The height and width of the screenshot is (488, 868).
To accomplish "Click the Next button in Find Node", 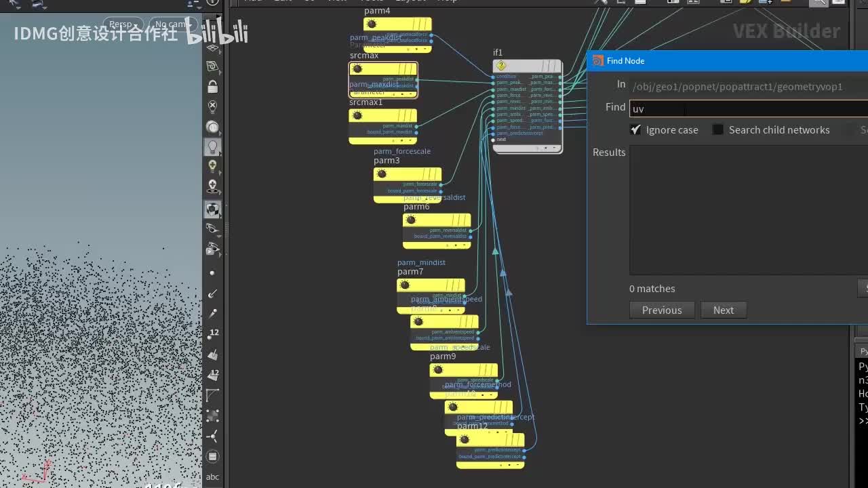I will (x=724, y=310).
